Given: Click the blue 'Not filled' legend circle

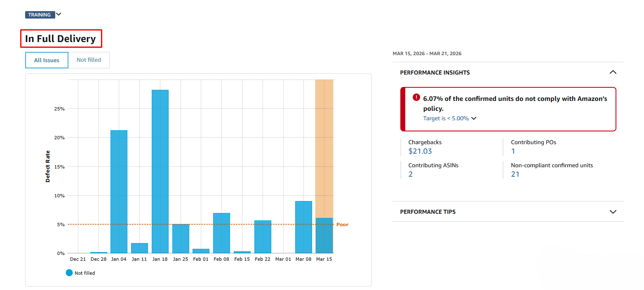Looking at the screenshot, I should [69, 273].
